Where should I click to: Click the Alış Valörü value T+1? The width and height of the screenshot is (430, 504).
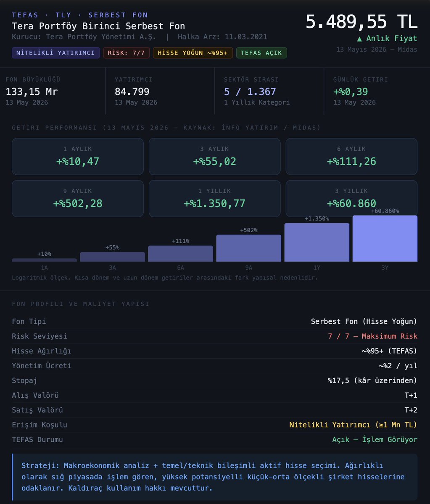(x=411, y=395)
